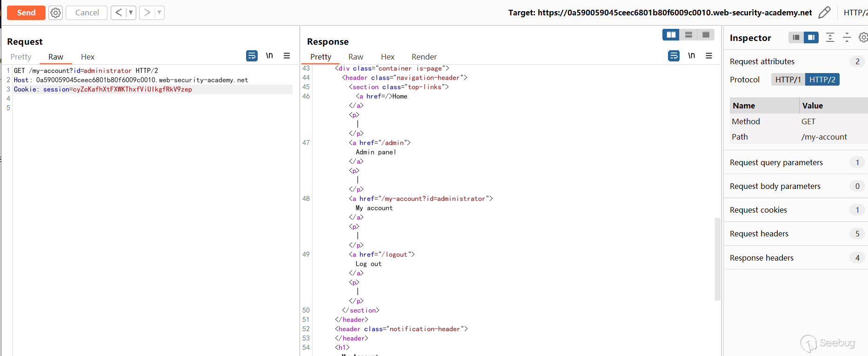Edit target with pencil icon
The image size is (868, 356).
824,13
